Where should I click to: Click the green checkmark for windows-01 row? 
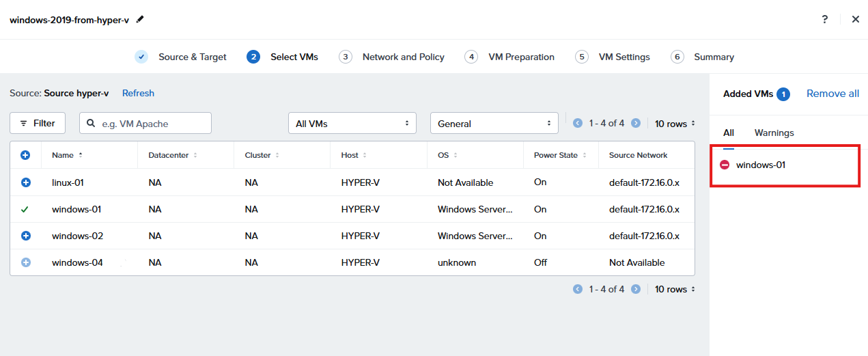25,209
